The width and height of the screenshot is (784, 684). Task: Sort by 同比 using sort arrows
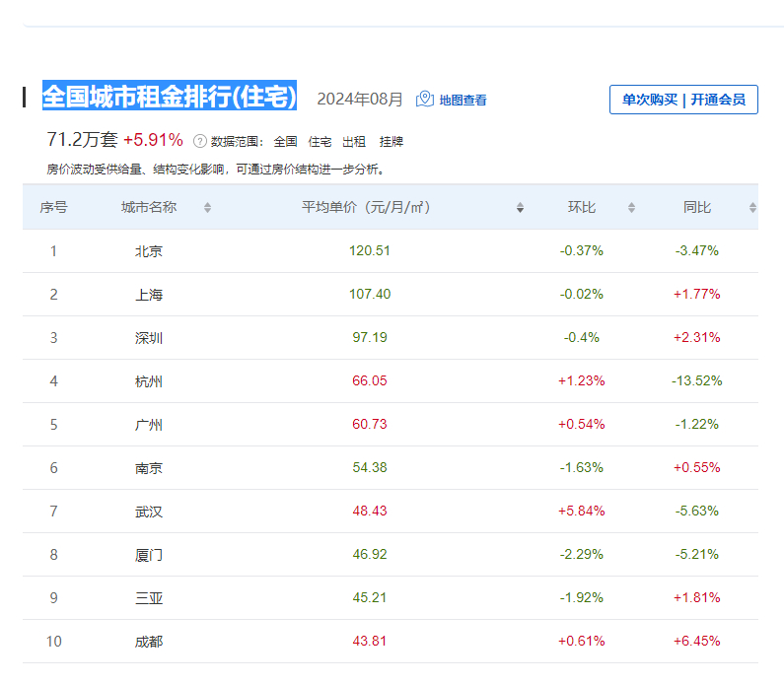pyautogui.click(x=752, y=208)
